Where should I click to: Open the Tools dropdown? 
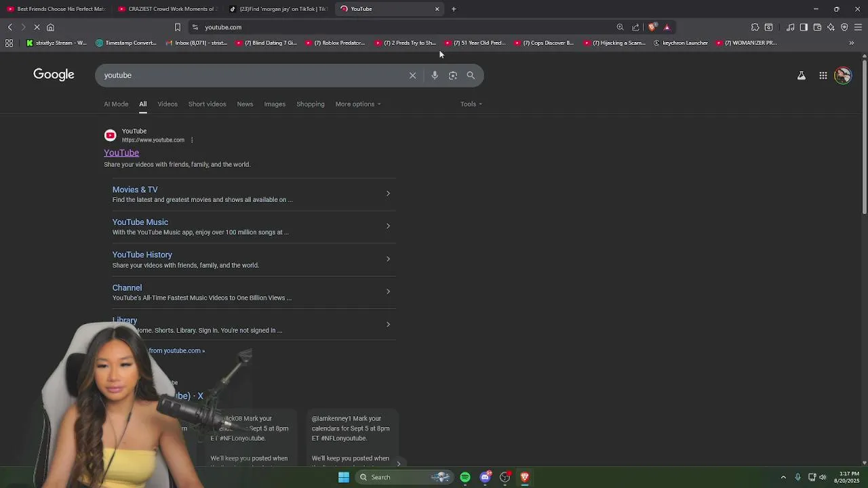(471, 104)
